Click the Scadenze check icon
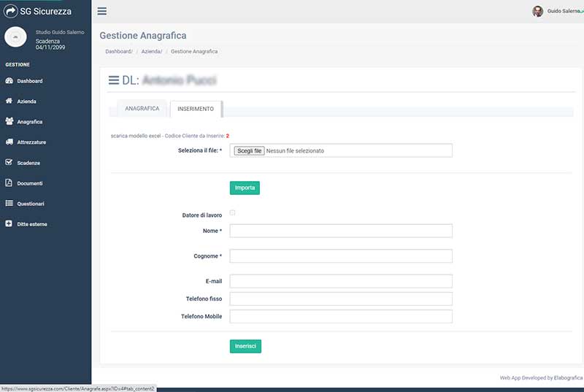 (9, 162)
